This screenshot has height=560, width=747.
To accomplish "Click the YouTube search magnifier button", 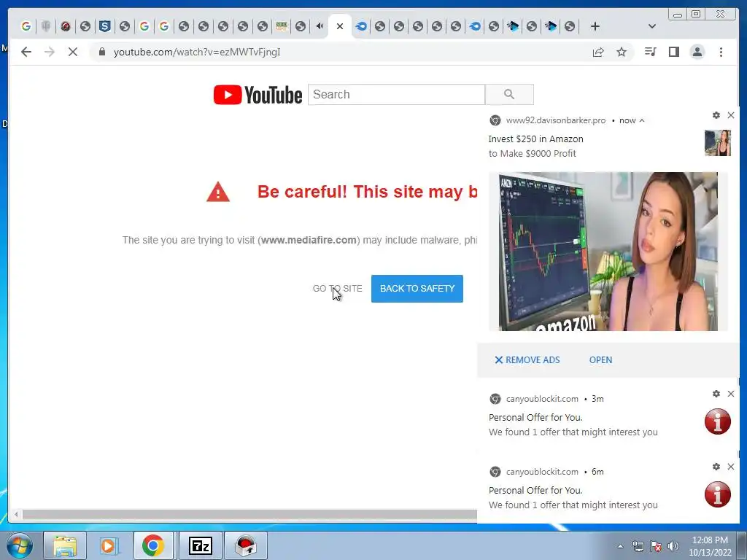I will click(x=509, y=94).
